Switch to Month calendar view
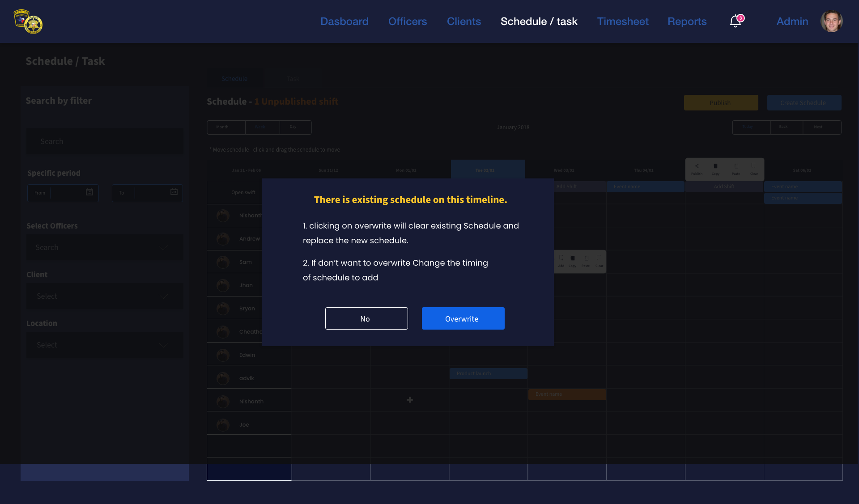This screenshot has height=504, width=859. click(222, 127)
